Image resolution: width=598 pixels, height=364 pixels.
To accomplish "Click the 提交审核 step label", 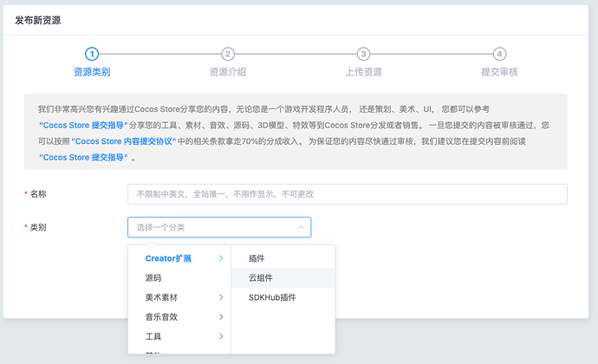I will tap(499, 72).
